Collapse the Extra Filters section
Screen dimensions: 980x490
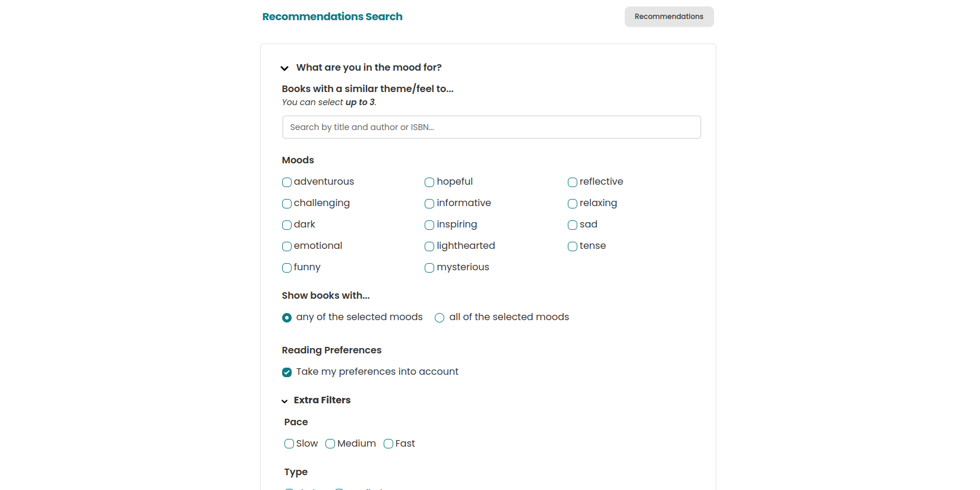point(284,401)
